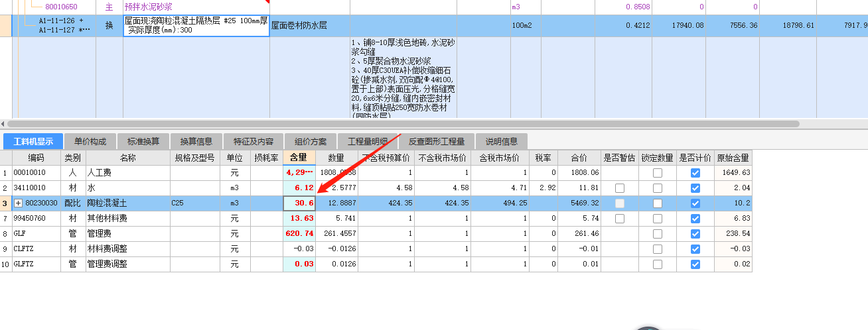Click the 换 type cell in highlighted row
The width and height of the screenshot is (868, 330).
tap(109, 26)
